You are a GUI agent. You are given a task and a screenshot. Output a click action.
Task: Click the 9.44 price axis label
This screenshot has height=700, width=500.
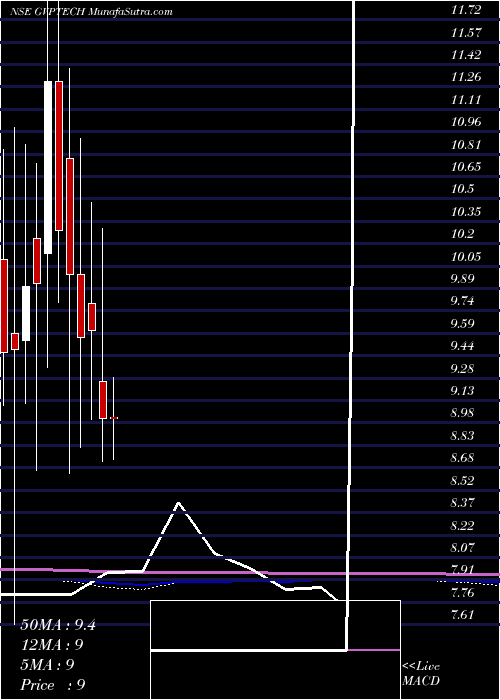pos(462,346)
